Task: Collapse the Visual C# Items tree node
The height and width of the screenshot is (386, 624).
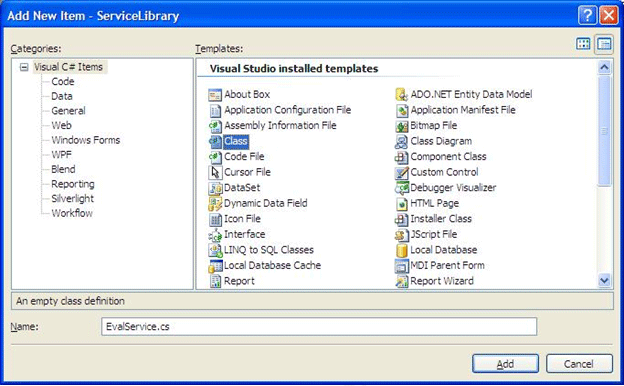Action: pyautogui.click(x=24, y=67)
